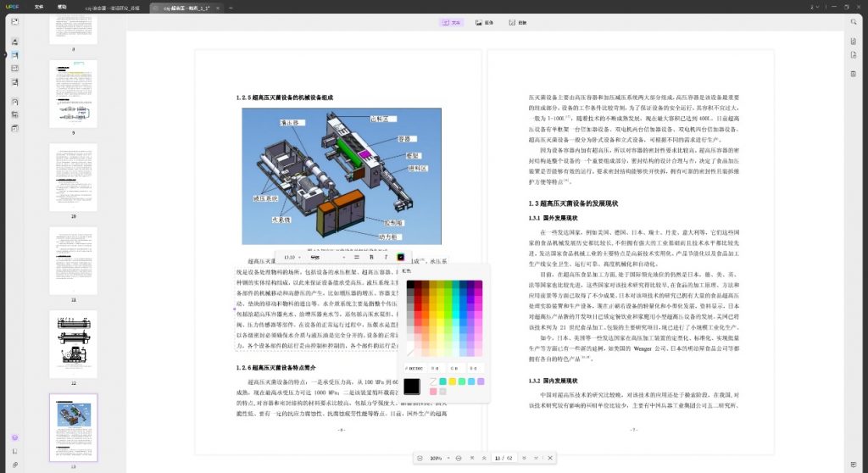
Task: Click the B value input field
Action: 475,369
